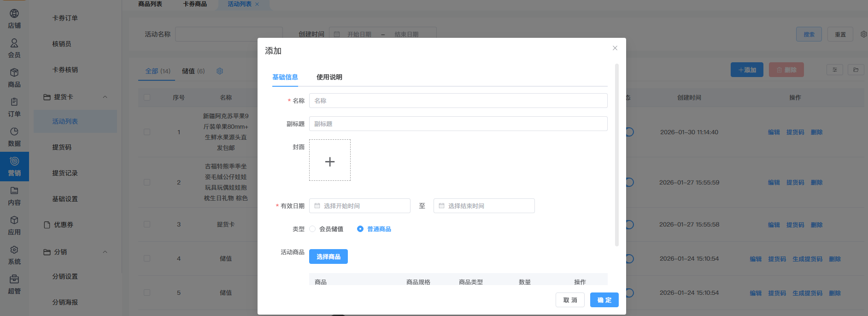Click 删除 link in row 3
This screenshot has width=868, height=316.
817,225
